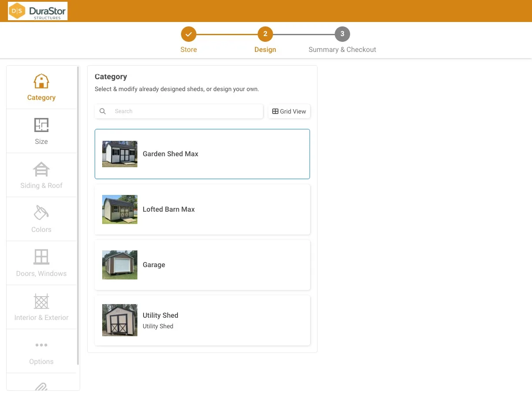Type in the category Search field

coord(185,111)
